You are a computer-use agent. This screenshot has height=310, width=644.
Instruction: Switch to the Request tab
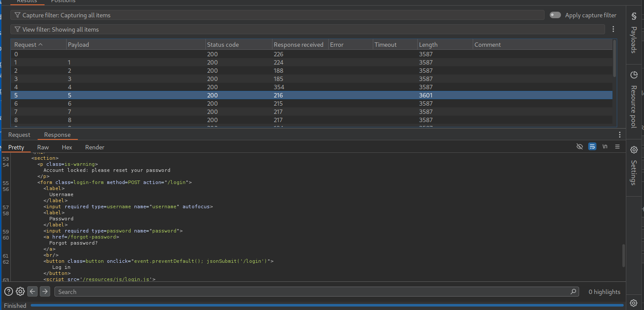pyautogui.click(x=19, y=135)
